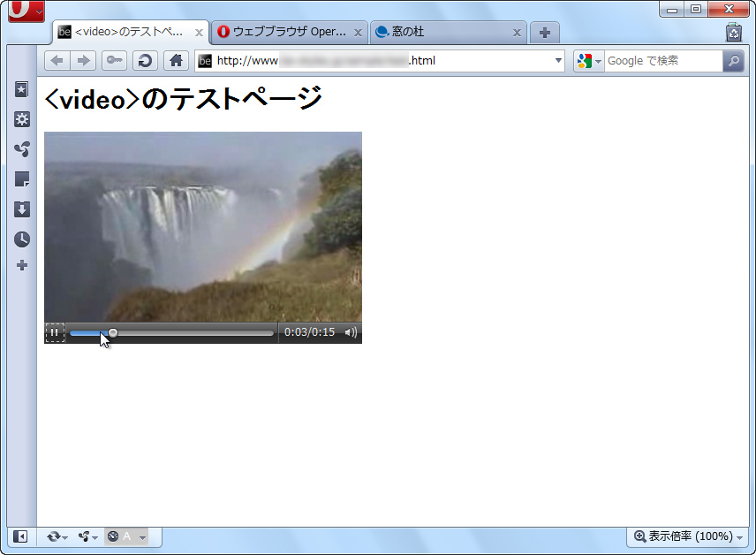Open the Opera Unite panel in sidebar

pos(21,149)
